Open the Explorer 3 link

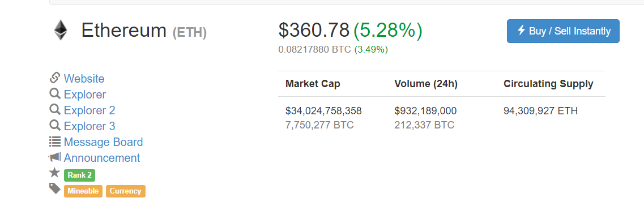tap(89, 126)
